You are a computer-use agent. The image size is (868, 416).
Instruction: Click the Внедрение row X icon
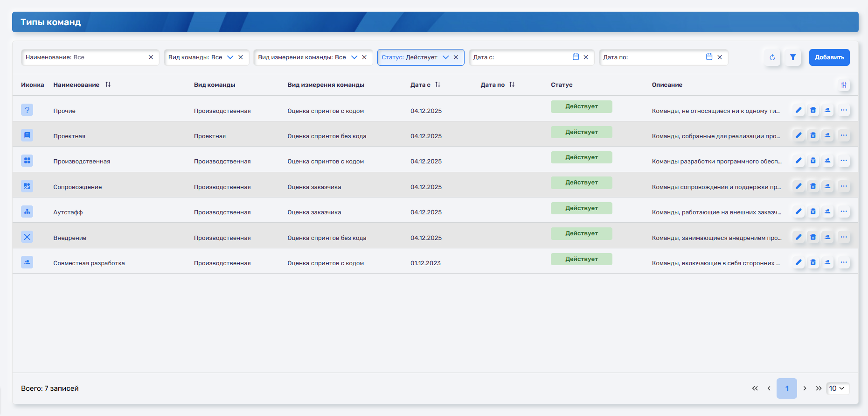pos(27,237)
